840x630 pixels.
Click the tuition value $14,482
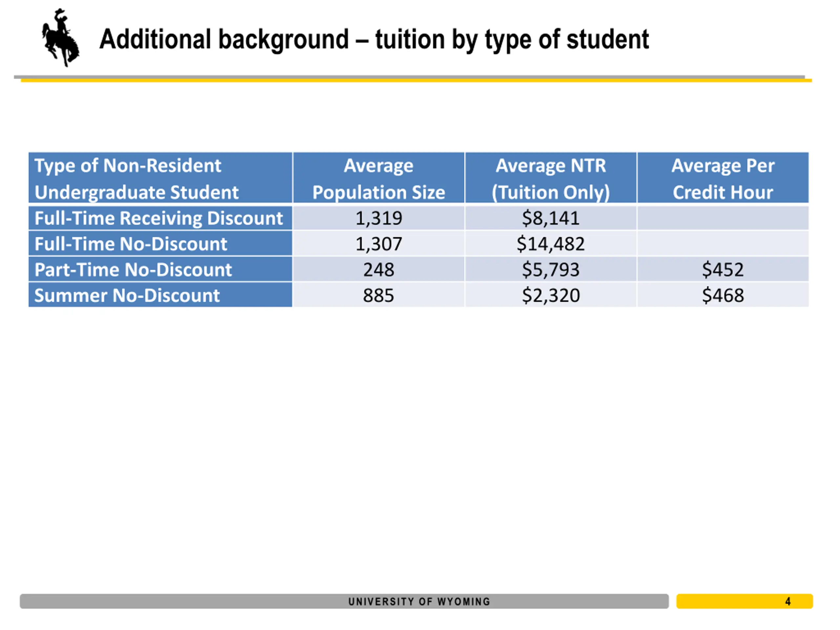(551, 244)
